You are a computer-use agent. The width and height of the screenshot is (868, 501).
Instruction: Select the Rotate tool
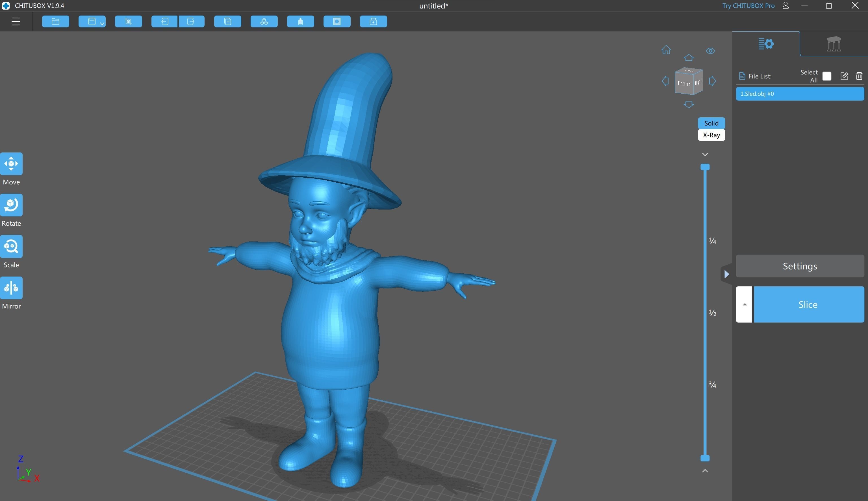[x=11, y=205]
